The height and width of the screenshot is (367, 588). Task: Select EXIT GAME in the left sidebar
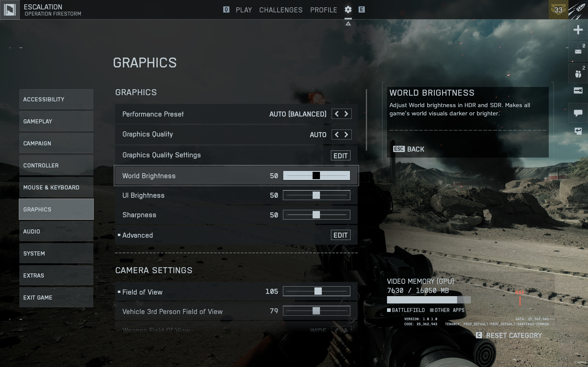coord(56,297)
